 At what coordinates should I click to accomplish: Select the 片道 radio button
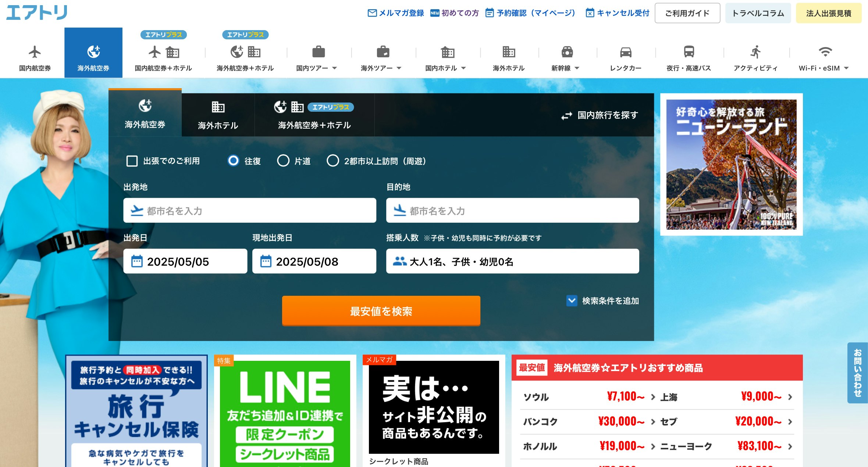pos(283,161)
